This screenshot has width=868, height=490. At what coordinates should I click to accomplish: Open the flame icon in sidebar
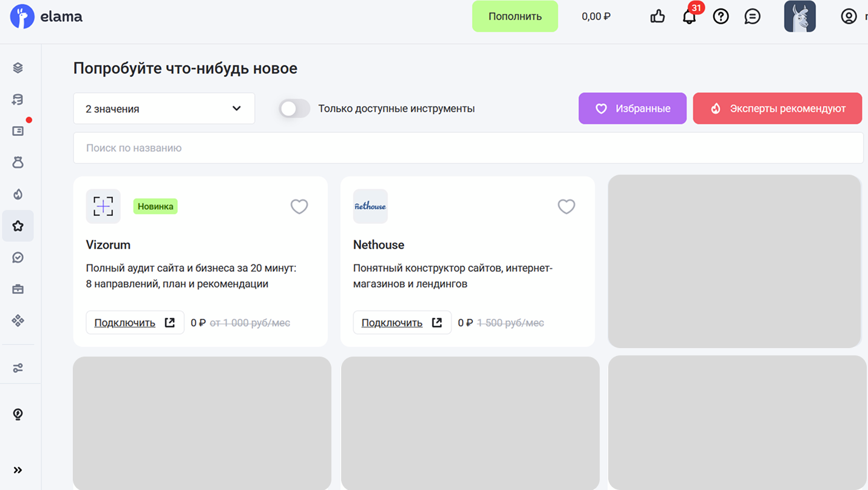tap(18, 194)
